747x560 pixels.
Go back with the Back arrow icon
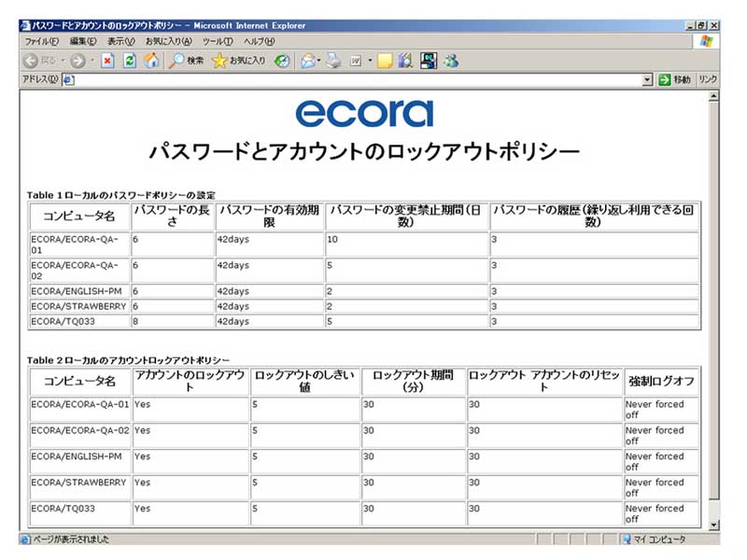[x=31, y=61]
